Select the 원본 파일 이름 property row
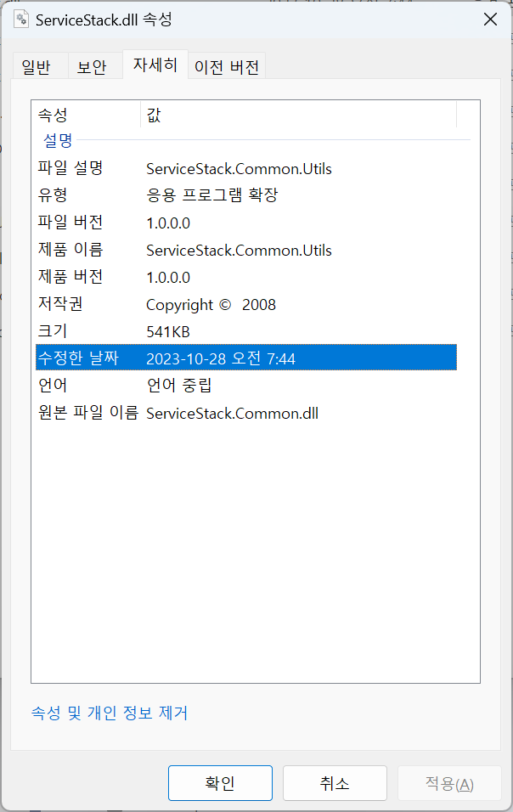513x812 pixels. (x=246, y=413)
